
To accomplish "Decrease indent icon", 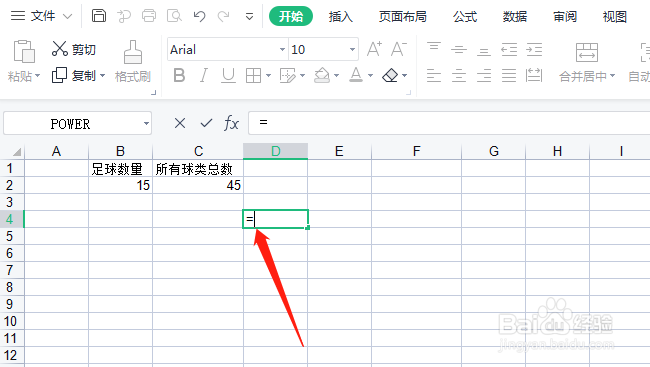I will pos(509,49).
